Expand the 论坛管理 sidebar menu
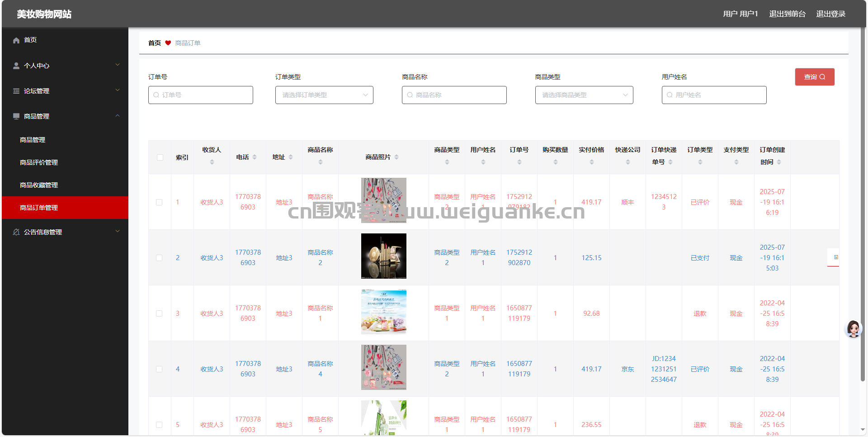Image resolution: width=868 pixels, height=437 pixels. pyautogui.click(x=65, y=91)
